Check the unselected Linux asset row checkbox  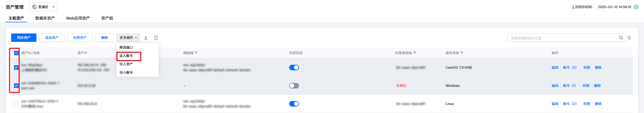tap(16, 104)
